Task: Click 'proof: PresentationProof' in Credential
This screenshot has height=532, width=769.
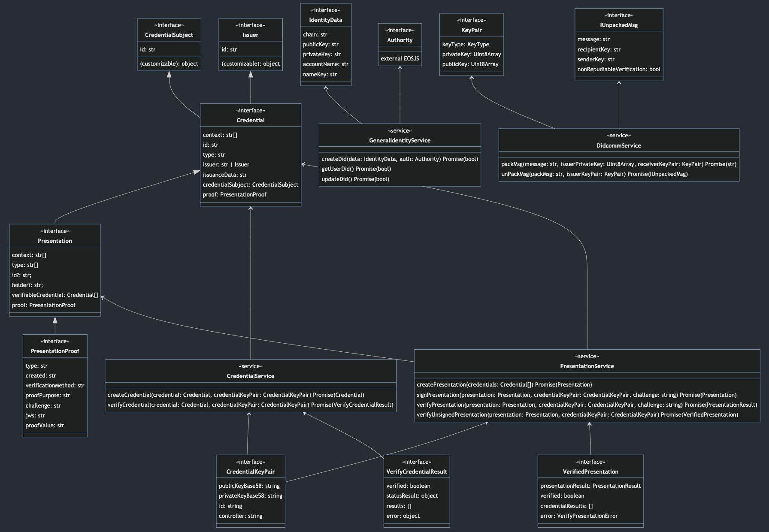Action: tap(235, 195)
